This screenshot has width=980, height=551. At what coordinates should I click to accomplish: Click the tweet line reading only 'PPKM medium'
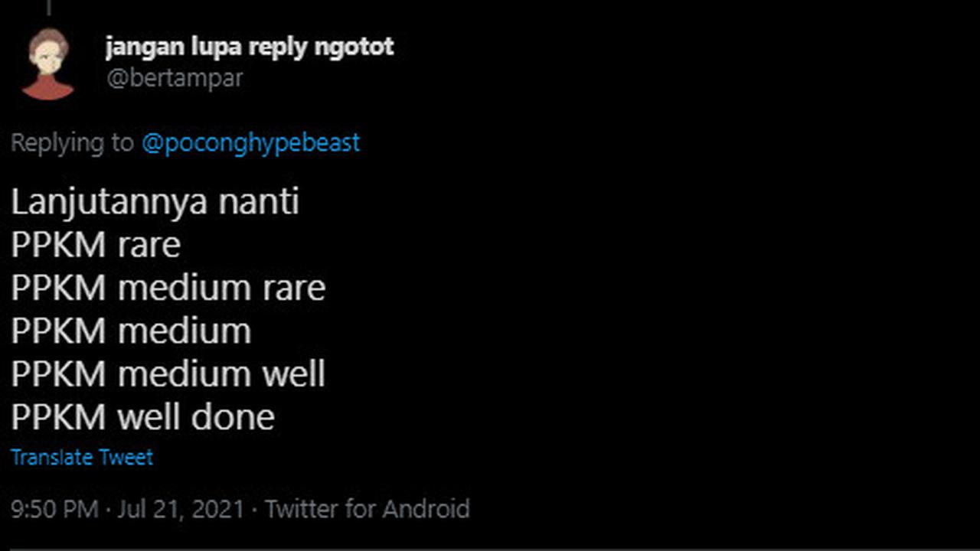click(131, 331)
